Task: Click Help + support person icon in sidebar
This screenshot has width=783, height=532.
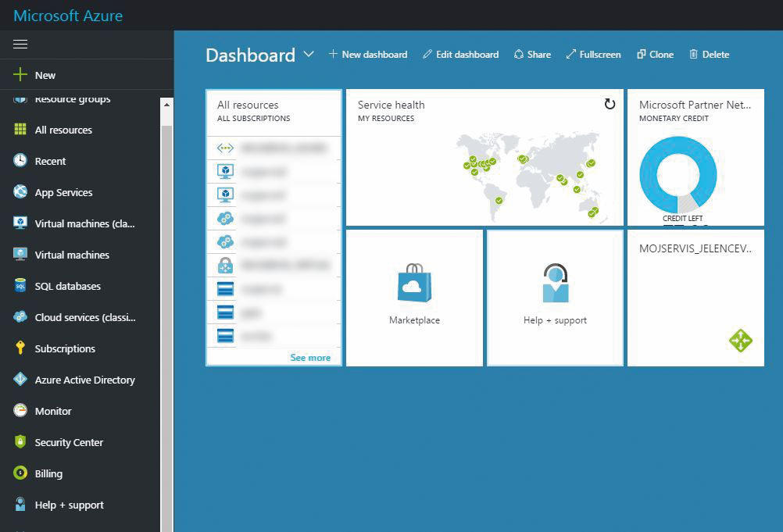Action: (x=20, y=504)
